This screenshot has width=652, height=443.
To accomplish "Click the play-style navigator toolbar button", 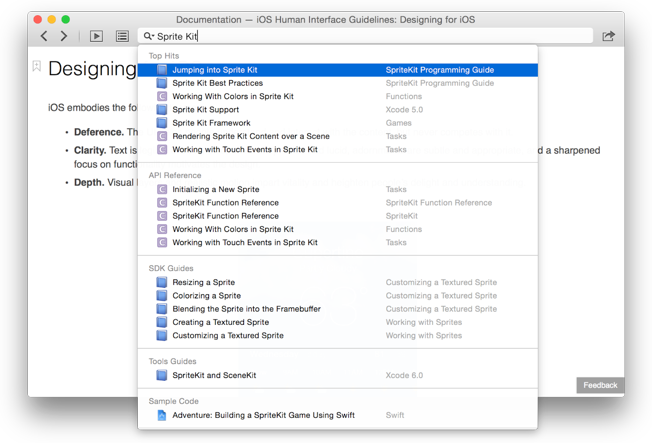I will click(96, 36).
